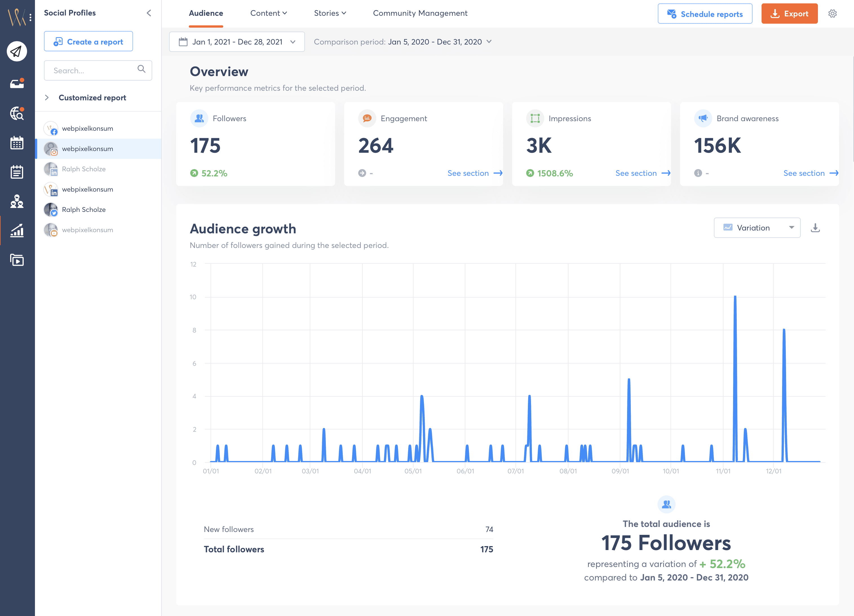Switch to Community Management tab

pos(420,13)
